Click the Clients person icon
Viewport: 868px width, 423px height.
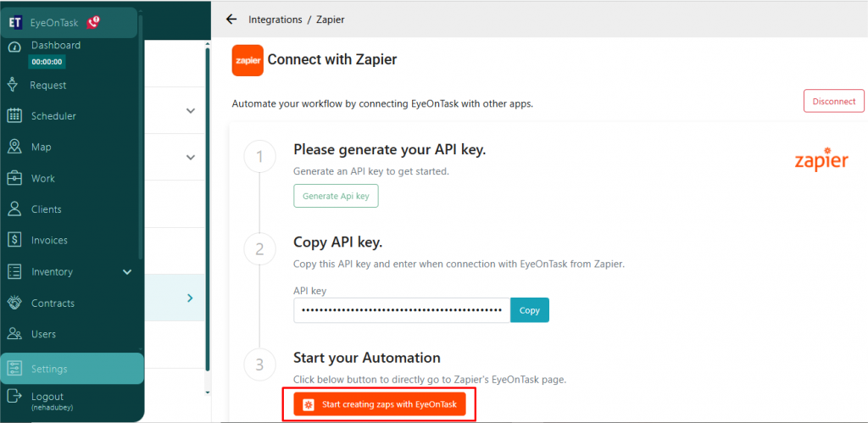pos(14,209)
